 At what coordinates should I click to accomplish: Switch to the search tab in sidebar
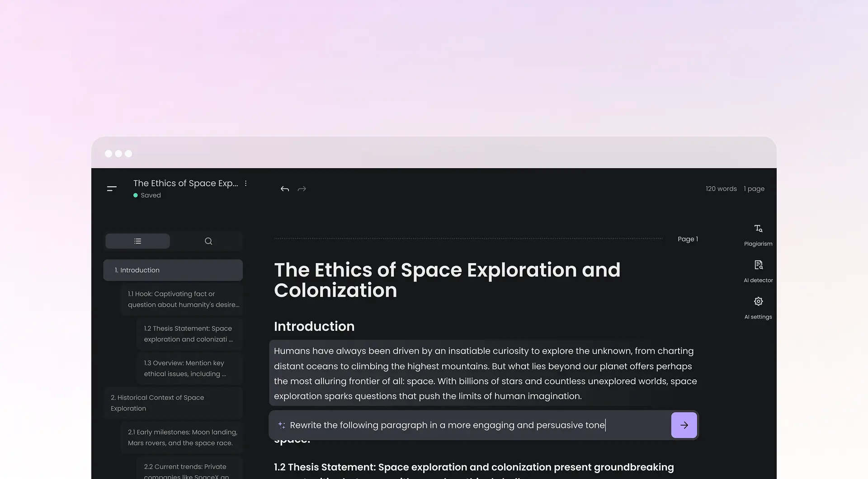coord(208,241)
